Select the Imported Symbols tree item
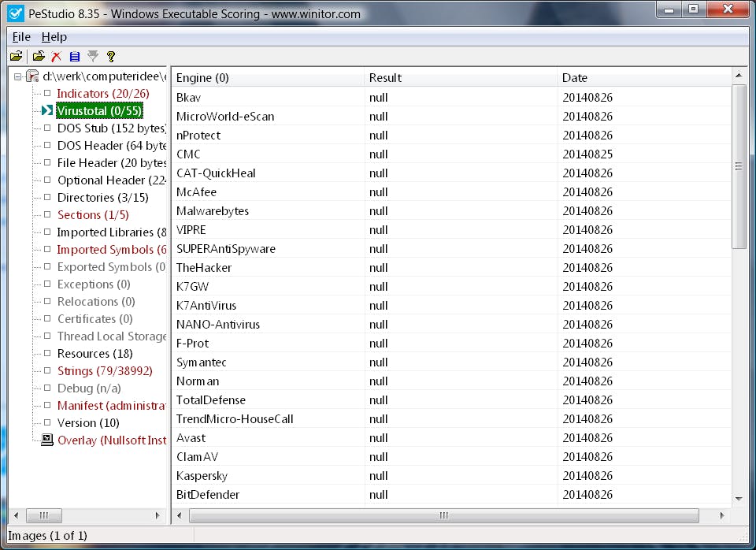 [111, 250]
